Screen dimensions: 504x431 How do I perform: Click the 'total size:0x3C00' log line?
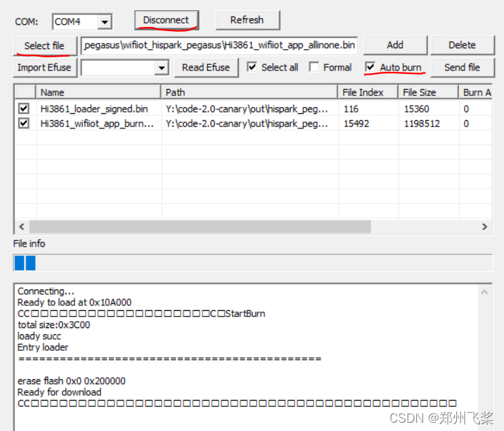pyautogui.click(x=54, y=325)
